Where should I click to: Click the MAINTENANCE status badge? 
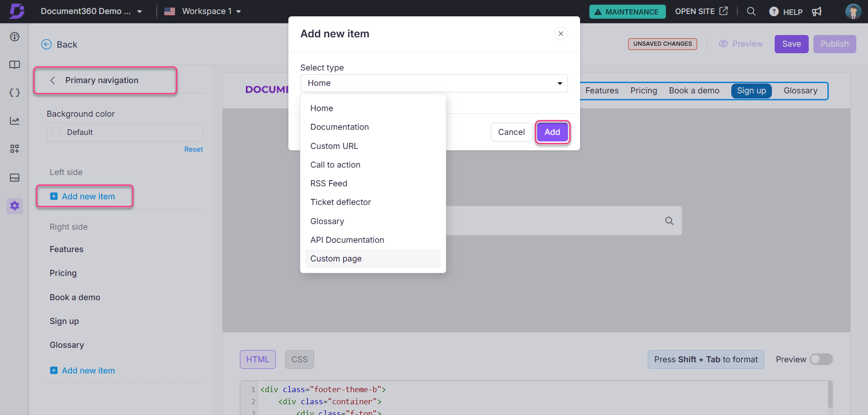coord(627,12)
